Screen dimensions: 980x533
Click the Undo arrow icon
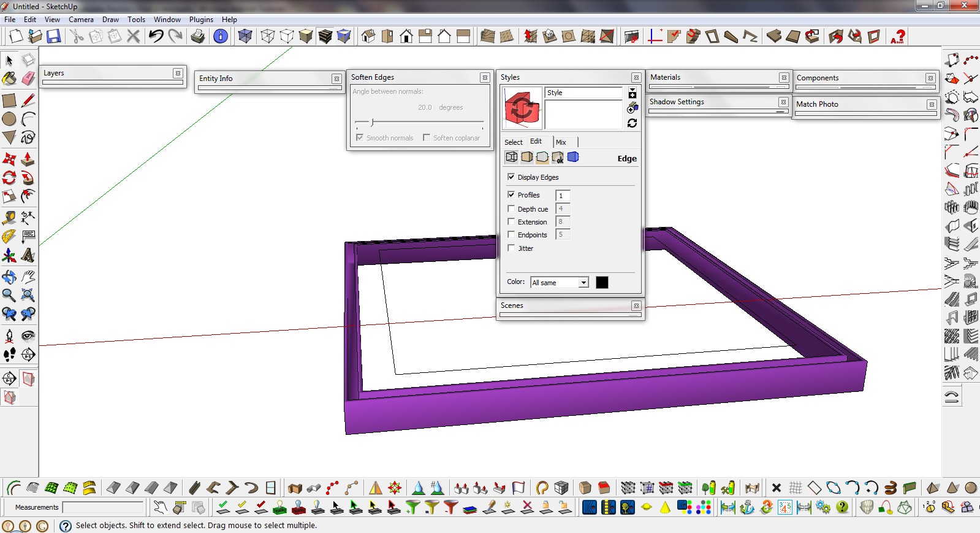point(156,36)
